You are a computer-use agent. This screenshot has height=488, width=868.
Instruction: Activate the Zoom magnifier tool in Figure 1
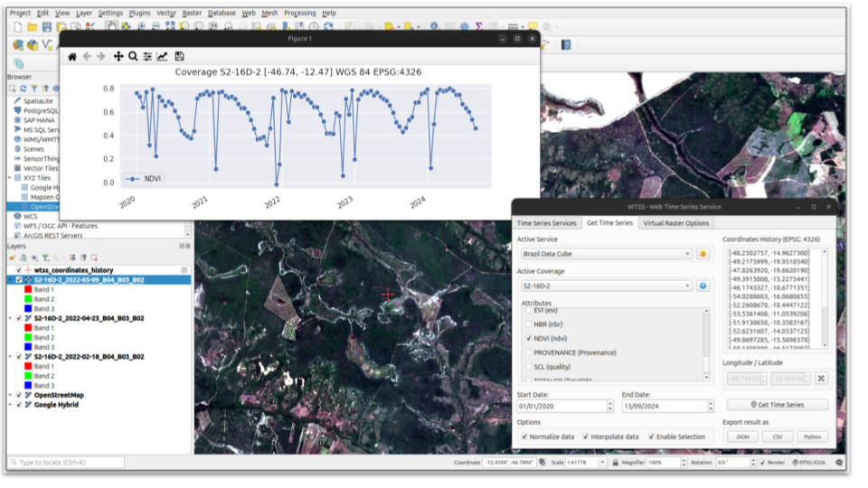(x=133, y=56)
